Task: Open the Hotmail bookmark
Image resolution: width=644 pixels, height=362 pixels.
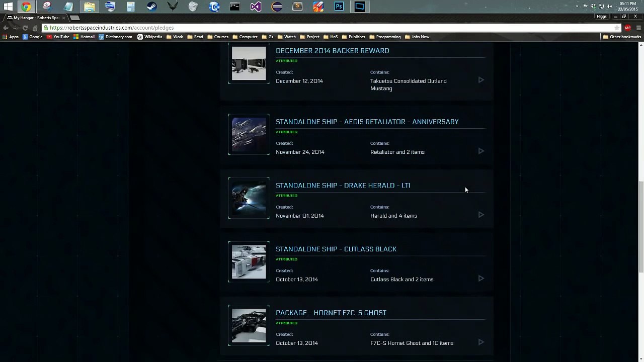Action: coord(84,37)
